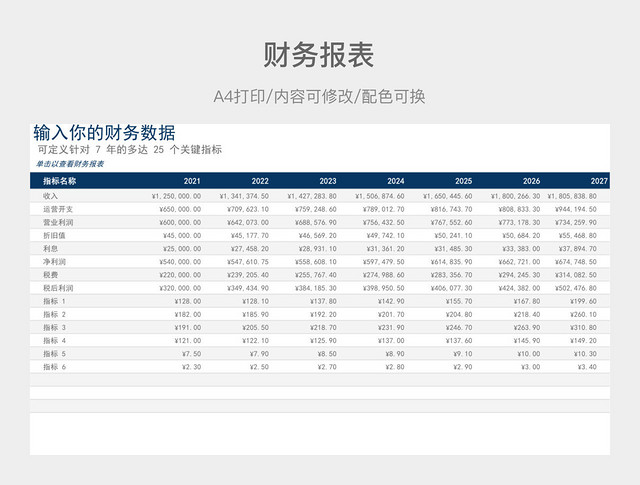640x485 pixels.
Task: Click the 指标 6 row label
Action: 54,367
